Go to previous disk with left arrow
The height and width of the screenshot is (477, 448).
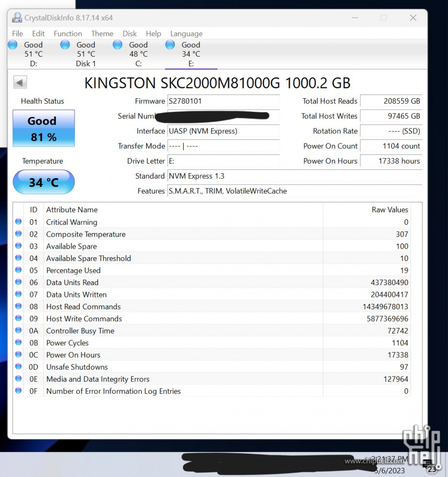tap(20, 82)
